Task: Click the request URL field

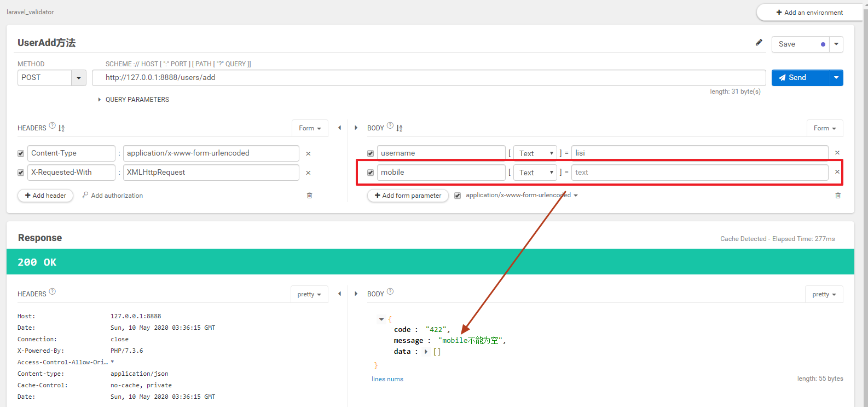Action: pos(429,78)
